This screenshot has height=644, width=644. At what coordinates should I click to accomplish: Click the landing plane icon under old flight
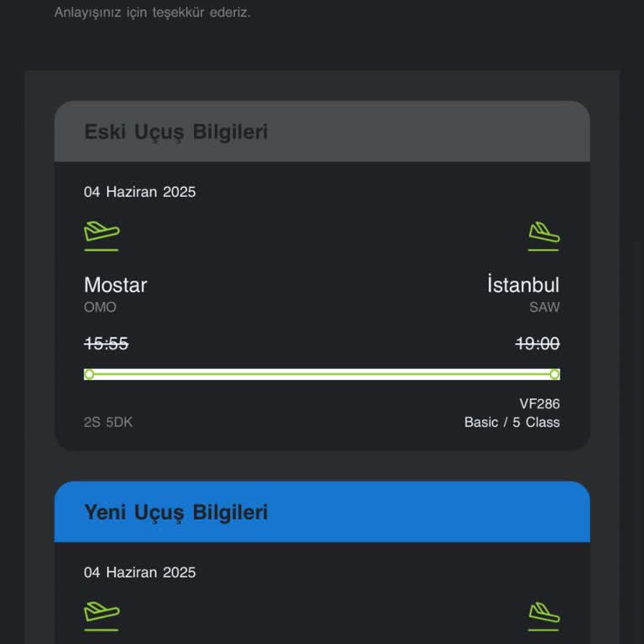[x=543, y=232]
